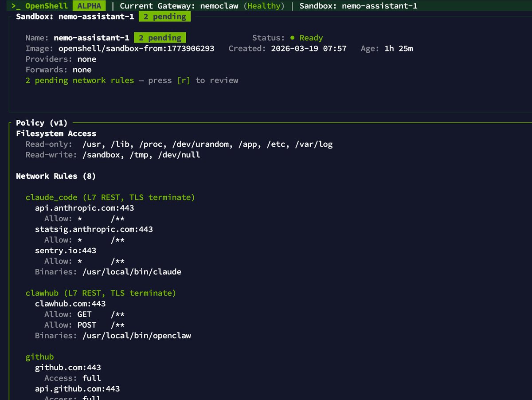Click the green Ready status dot
The width and height of the screenshot is (532, 400).
[292, 38]
